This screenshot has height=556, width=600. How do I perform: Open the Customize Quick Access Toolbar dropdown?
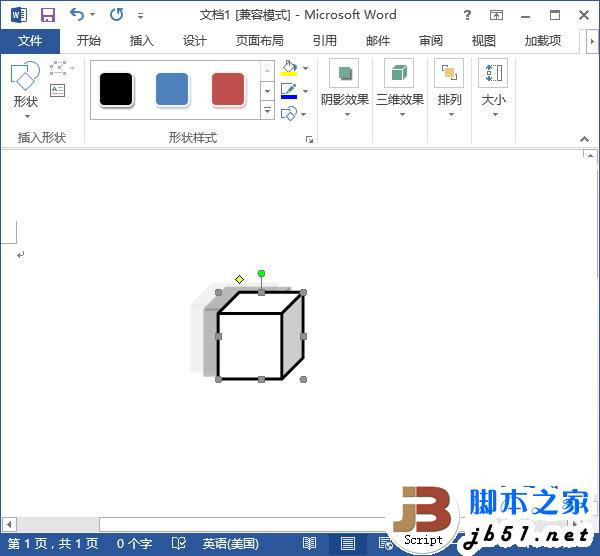tap(140, 16)
